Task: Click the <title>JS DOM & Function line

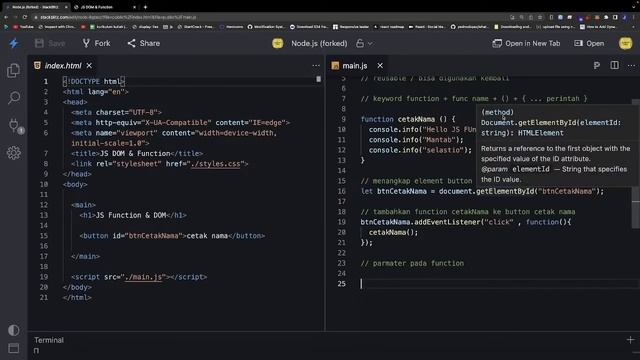Action: tap(137, 153)
